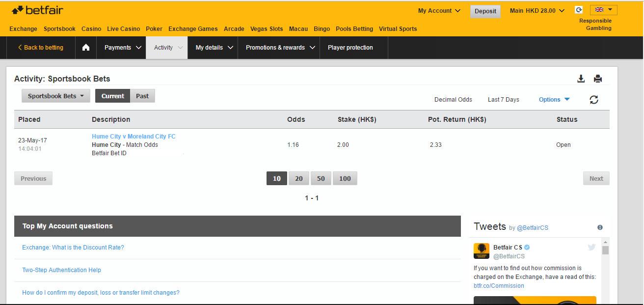Click the Next page button
644x305 pixels.
tap(596, 178)
